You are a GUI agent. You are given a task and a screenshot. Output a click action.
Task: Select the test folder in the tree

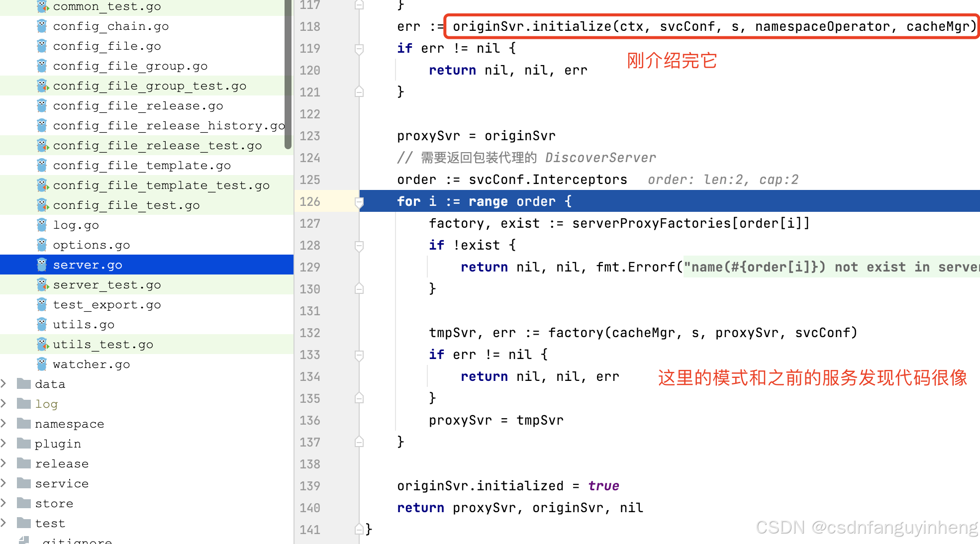[x=50, y=523]
